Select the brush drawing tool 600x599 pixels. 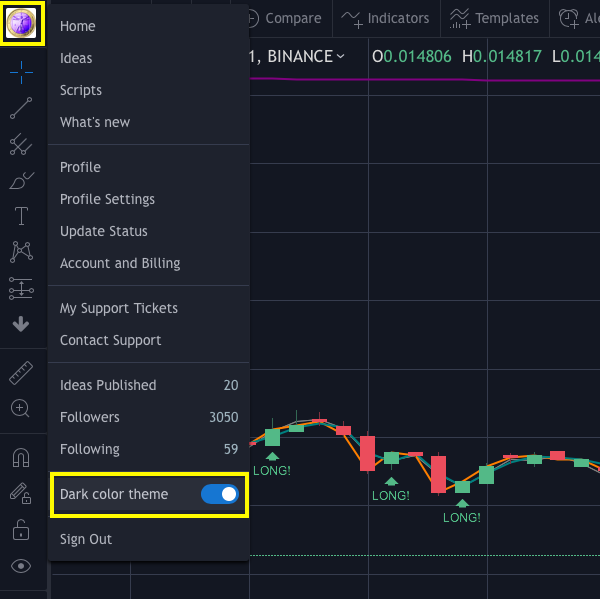(21, 180)
